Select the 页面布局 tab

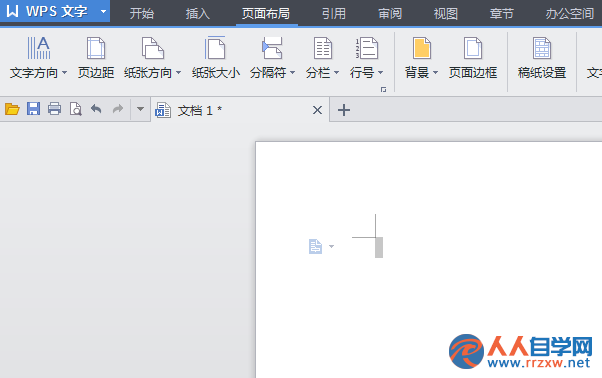coord(266,13)
